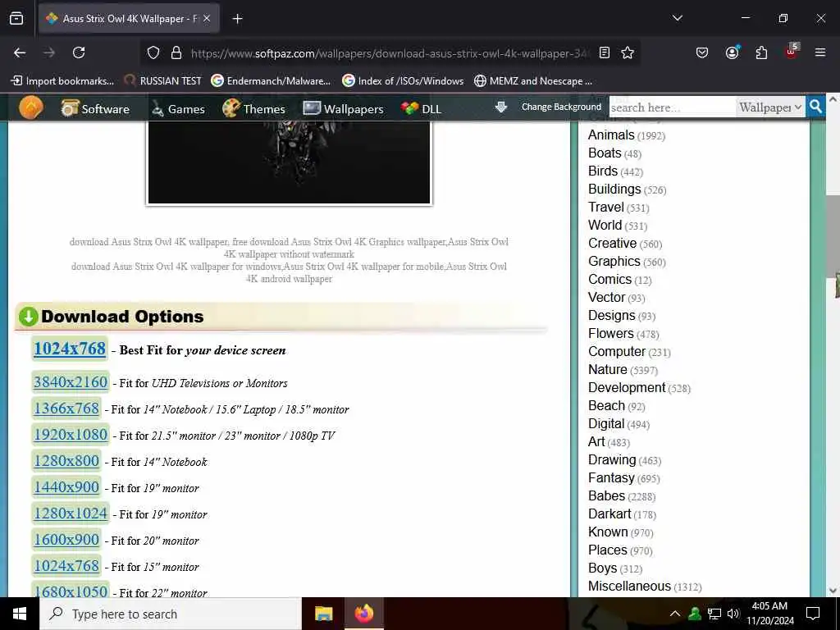Screen dimensions: 840x630
Task: List all tabs chevron button
Action: click(677, 18)
